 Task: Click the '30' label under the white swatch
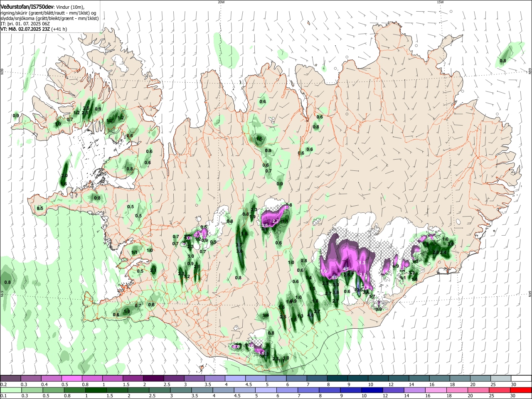514,384
